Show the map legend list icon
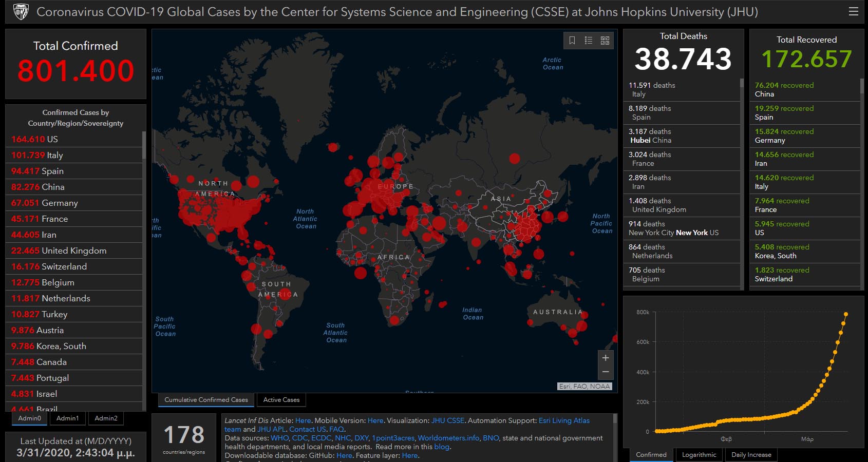868x462 pixels. pos(589,40)
